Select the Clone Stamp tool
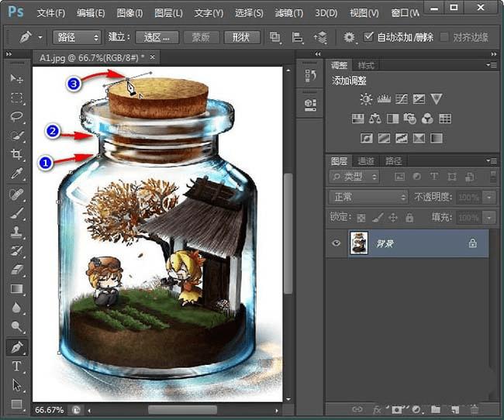The image size is (504, 420). tap(16, 232)
